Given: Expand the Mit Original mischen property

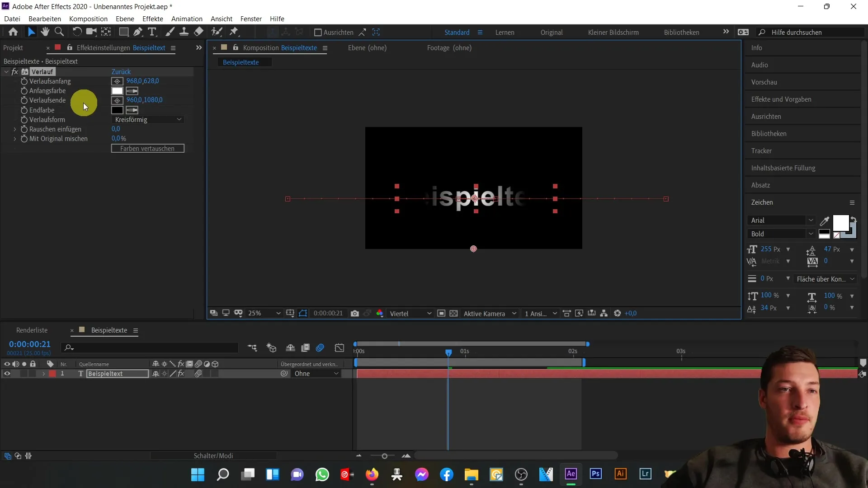Looking at the screenshot, I should 13,138.
